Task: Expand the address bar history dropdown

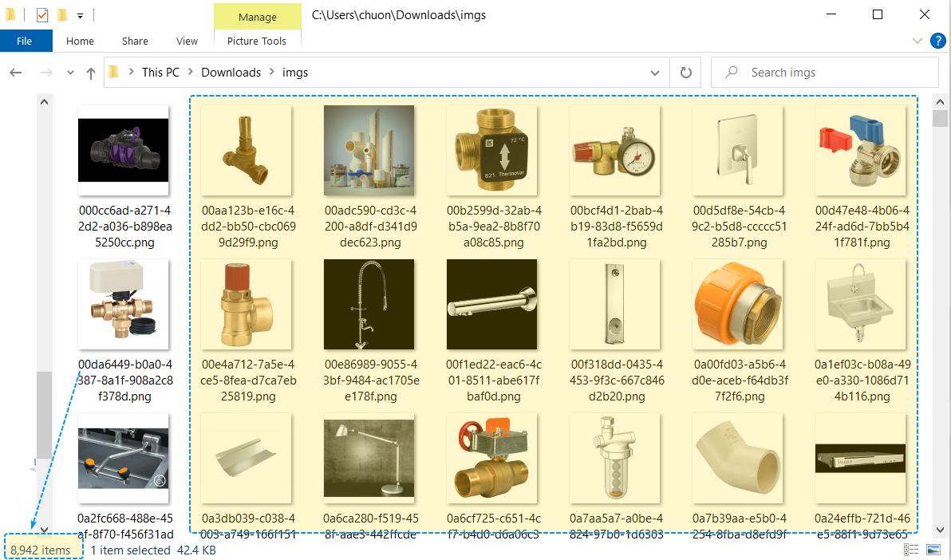Action: (x=655, y=73)
